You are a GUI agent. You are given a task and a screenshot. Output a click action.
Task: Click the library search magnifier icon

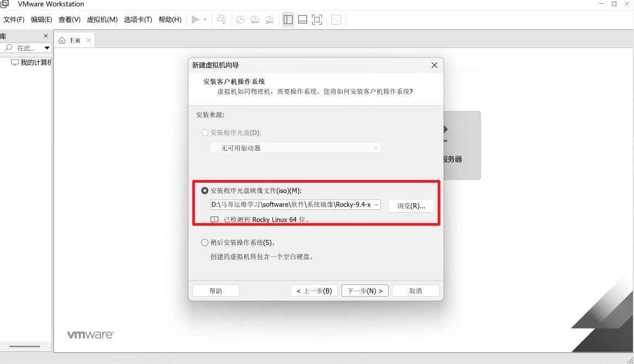(x=8, y=48)
